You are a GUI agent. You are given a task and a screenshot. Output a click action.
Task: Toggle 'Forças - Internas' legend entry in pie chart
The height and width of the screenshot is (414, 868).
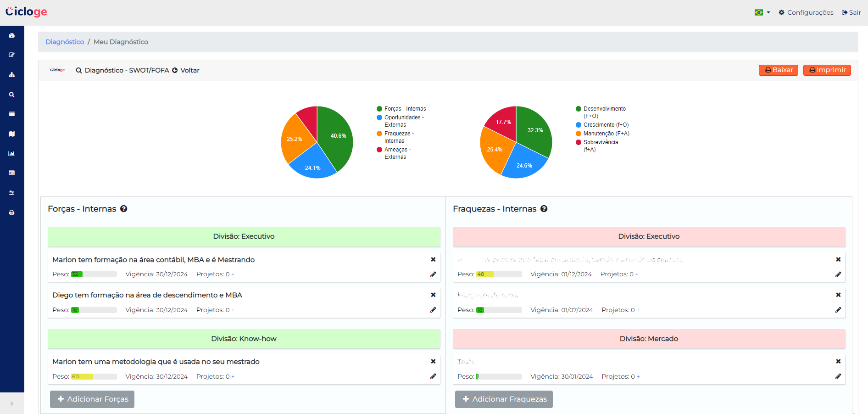pyautogui.click(x=401, y=109)
